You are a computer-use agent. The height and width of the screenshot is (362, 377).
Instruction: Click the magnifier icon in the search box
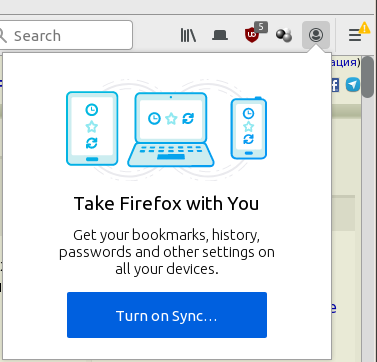tap(3, 36)
